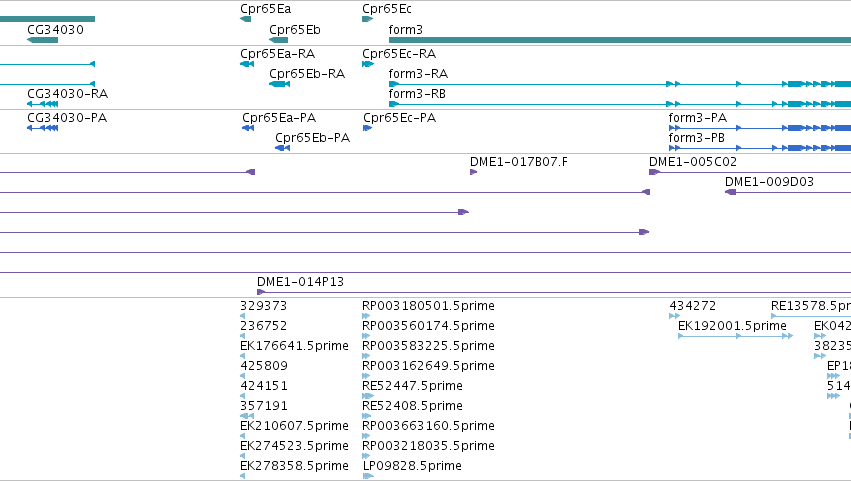Click the EK192001.5prime spliced EST glyph

tap(735, 336)
